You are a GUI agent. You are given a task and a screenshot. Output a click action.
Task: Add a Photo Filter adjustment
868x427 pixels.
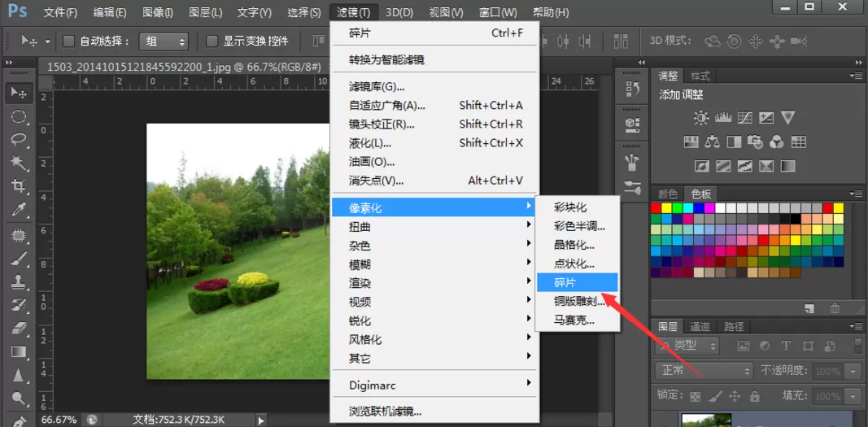point(755,142)
